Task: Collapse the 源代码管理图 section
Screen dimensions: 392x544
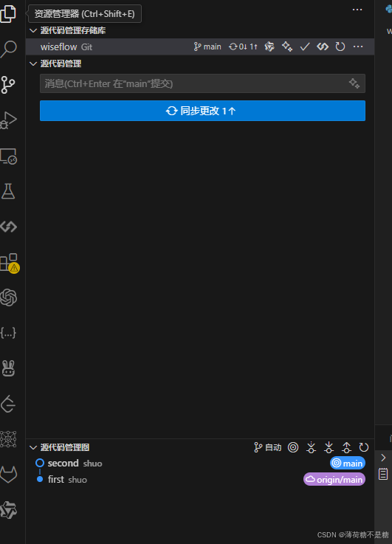Action: click(x=33, y=447)
